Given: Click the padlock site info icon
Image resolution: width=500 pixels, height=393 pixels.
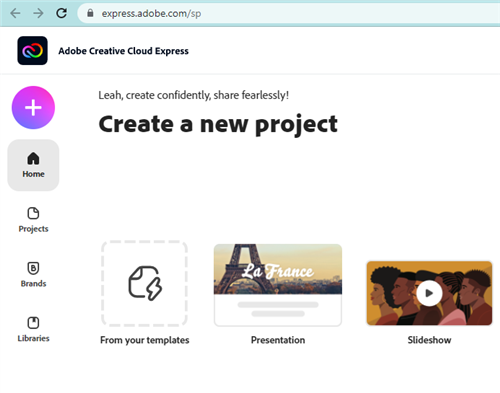Looking at the screenshot, I should coord(90,13).
